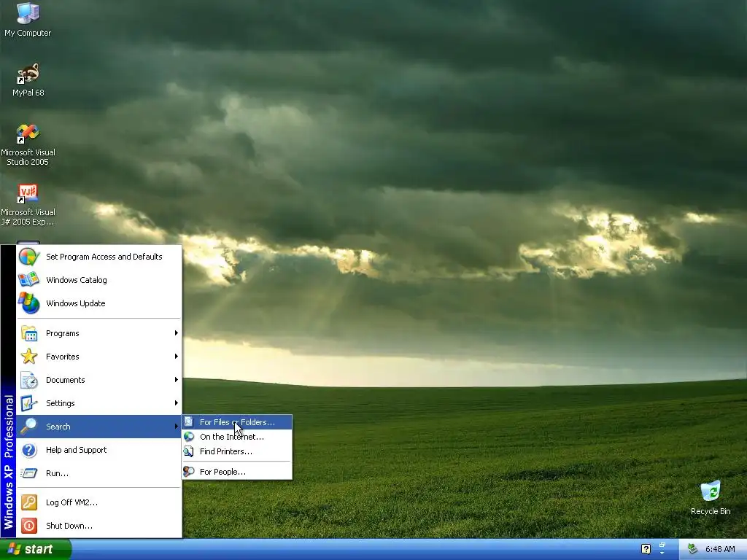
Task: Open the Run… dialog entry
Action: click(99, 473)
